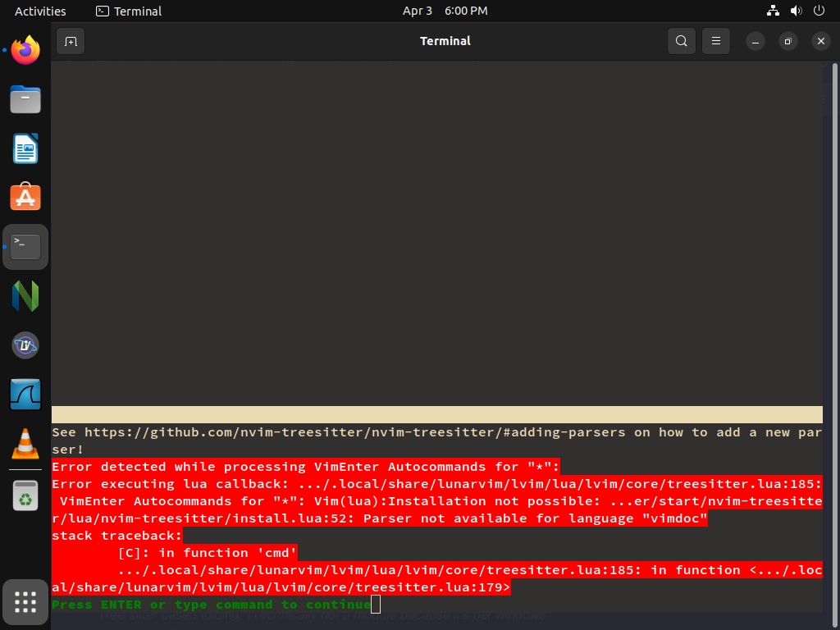Minimize the Terminal window
The width and height of the screenshot is (840, 630).
(756, 41)
